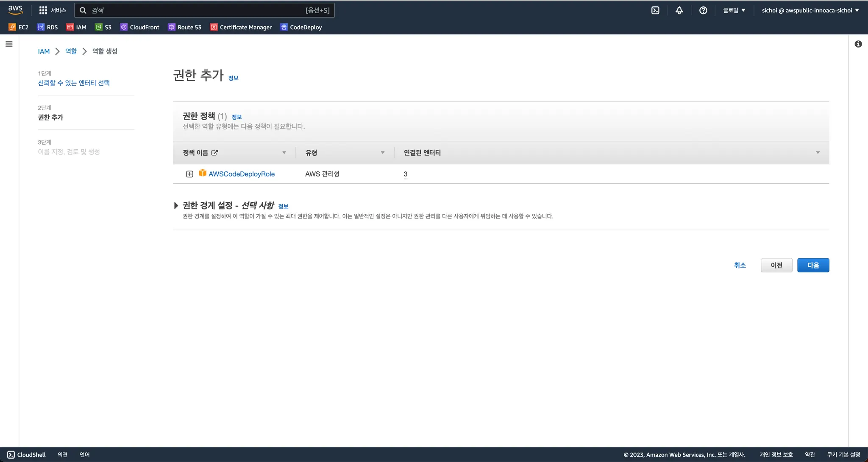Open the services grid menu icon
868x462 pixels.
click(x=43, y=10)
